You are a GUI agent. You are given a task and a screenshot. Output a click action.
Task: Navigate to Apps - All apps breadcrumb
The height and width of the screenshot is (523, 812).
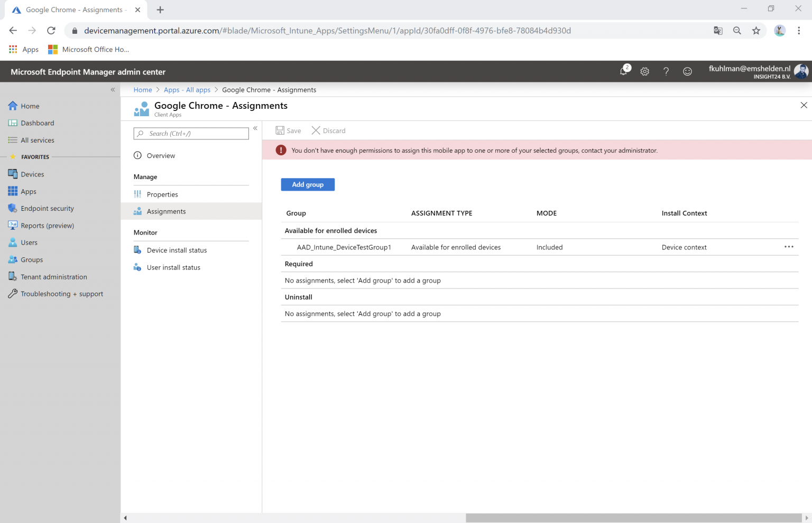coord(187,90)
